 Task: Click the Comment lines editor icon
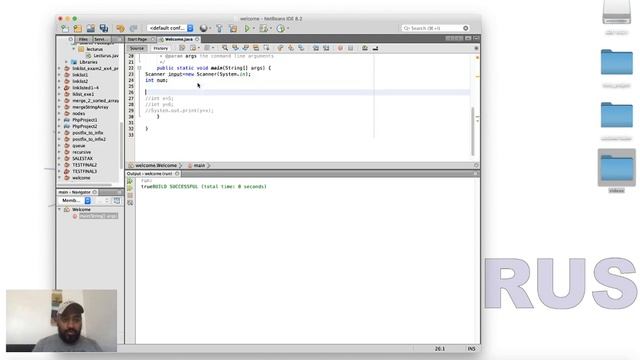[365, 48]
